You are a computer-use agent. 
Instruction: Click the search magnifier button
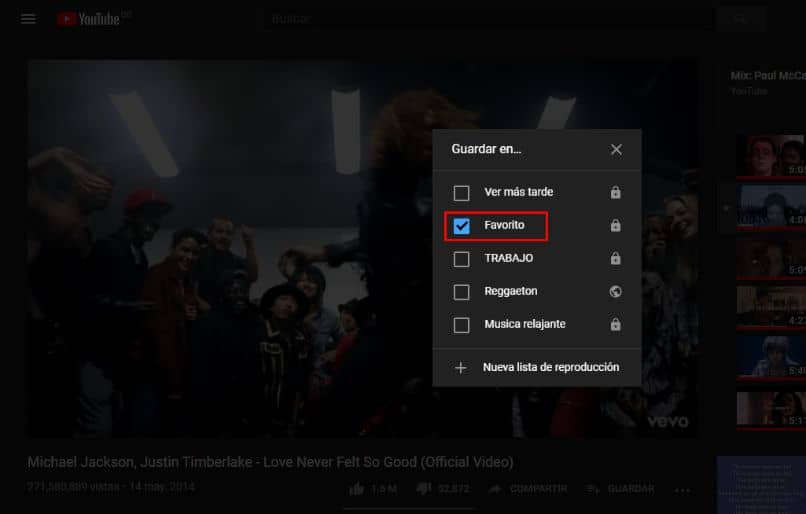coord(741,19)
